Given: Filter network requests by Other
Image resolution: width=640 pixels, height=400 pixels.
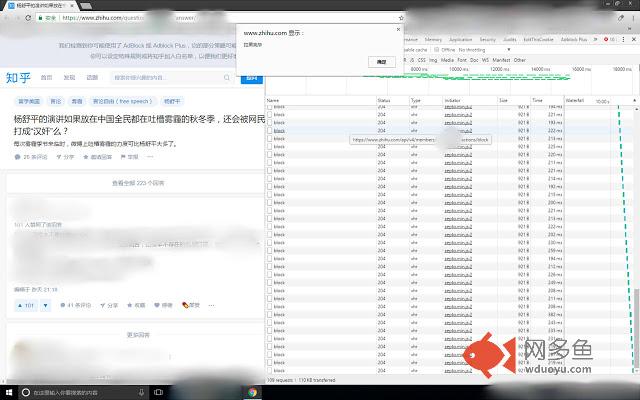Looking at the screenshot, I should pos(520,60).
